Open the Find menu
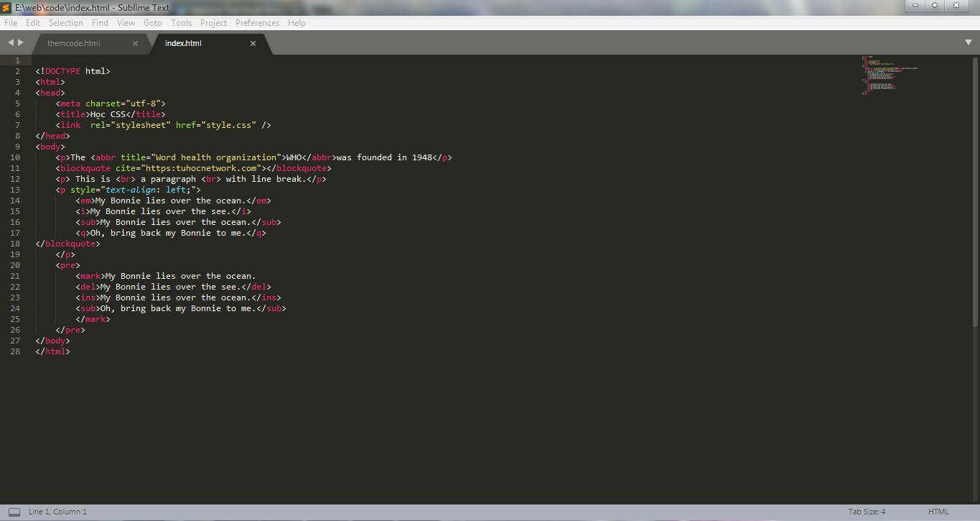The width and height of the screenshot is (980, 521). [x=99, y=22]
